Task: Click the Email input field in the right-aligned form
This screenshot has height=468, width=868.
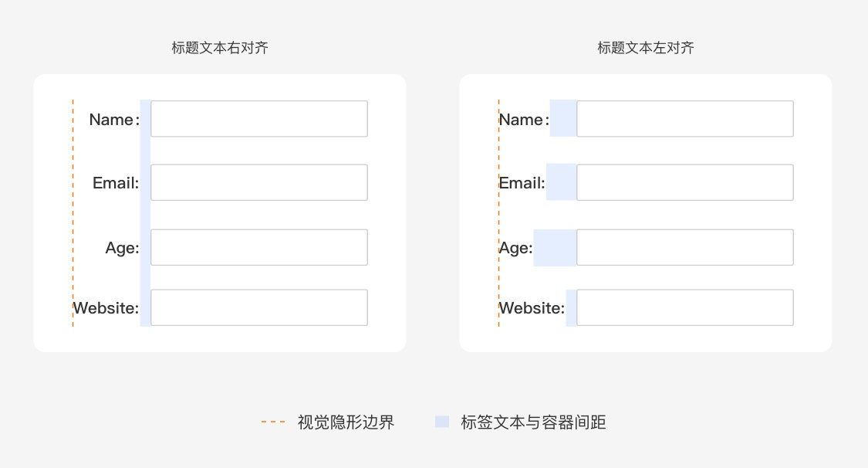Action: [259, 182]
